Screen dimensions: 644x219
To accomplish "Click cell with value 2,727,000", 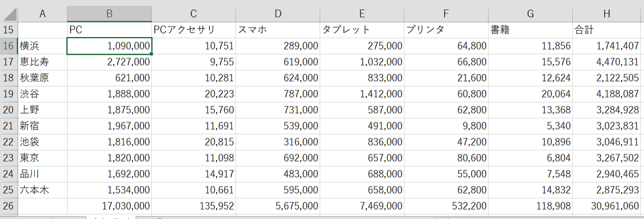I will (109, 62).
